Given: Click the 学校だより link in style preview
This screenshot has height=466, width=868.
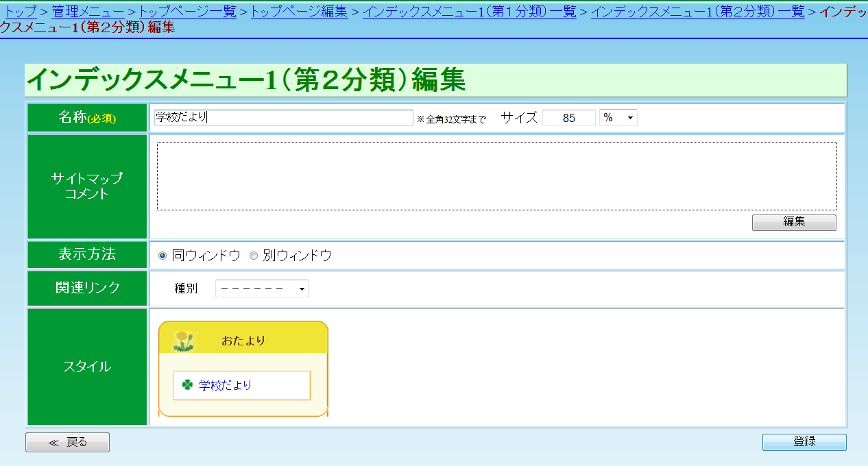Looking at the screenshot, I should [226, 386].
